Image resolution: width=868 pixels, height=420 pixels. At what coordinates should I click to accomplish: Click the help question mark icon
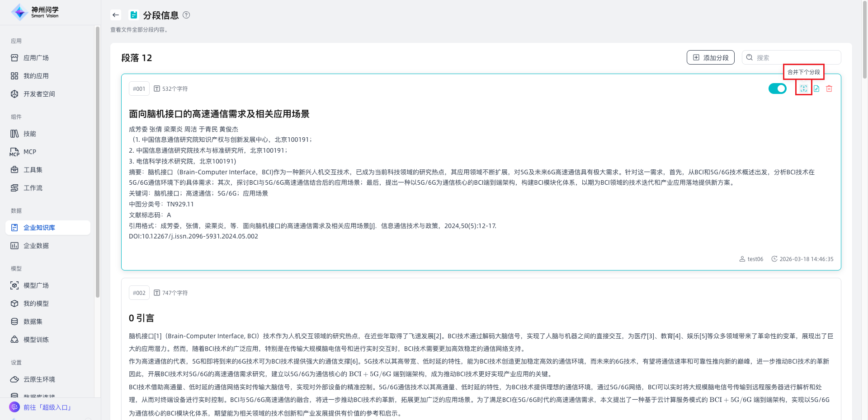click(x=186, y=15)
